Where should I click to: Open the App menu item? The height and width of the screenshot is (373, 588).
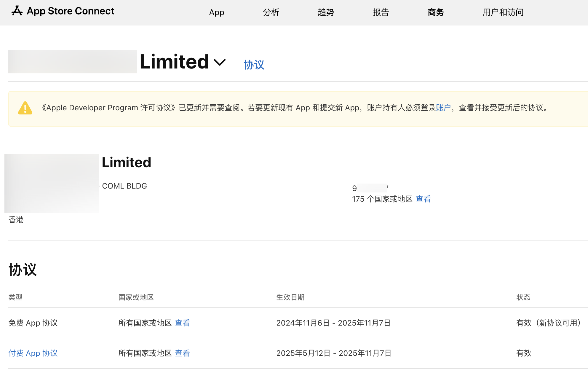point(217,12)
